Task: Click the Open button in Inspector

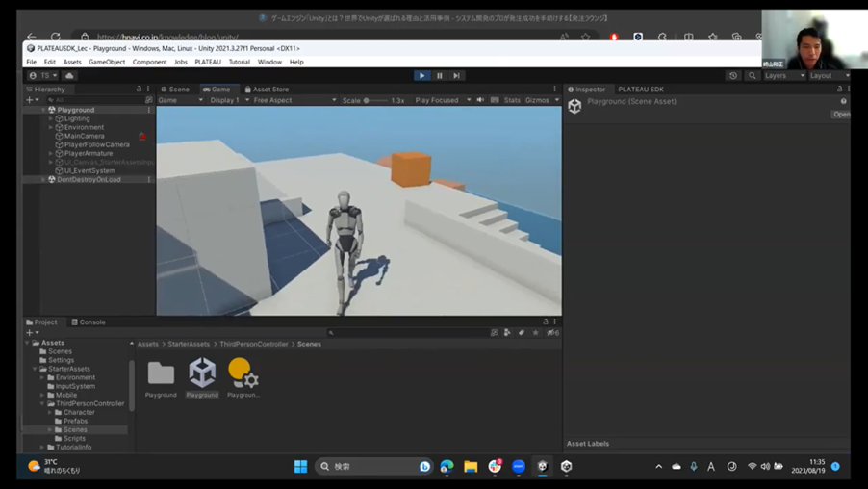Action: click(x=841, y=115)
